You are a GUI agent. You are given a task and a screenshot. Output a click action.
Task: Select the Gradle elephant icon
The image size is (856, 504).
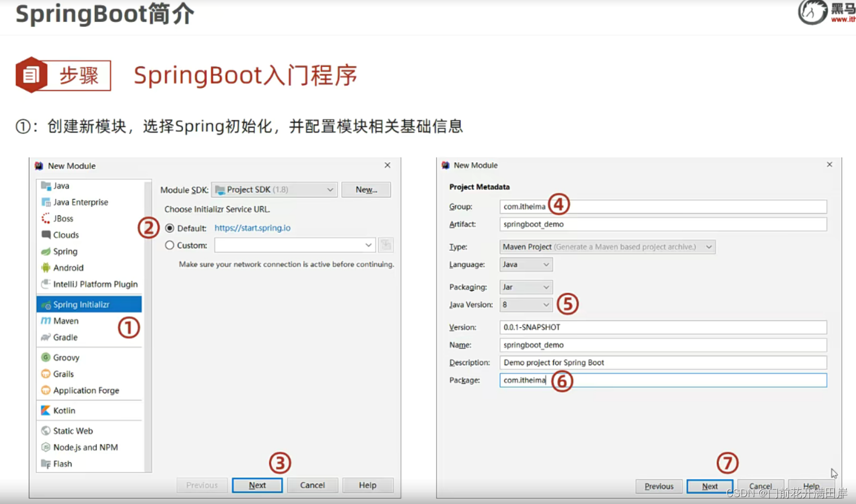pos(46,337)
